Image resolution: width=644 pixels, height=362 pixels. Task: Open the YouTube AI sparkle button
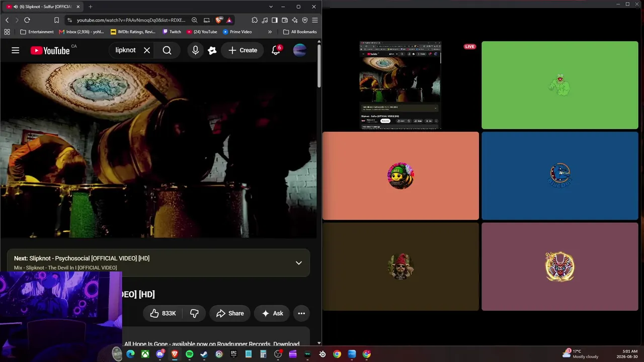[212, 50]
